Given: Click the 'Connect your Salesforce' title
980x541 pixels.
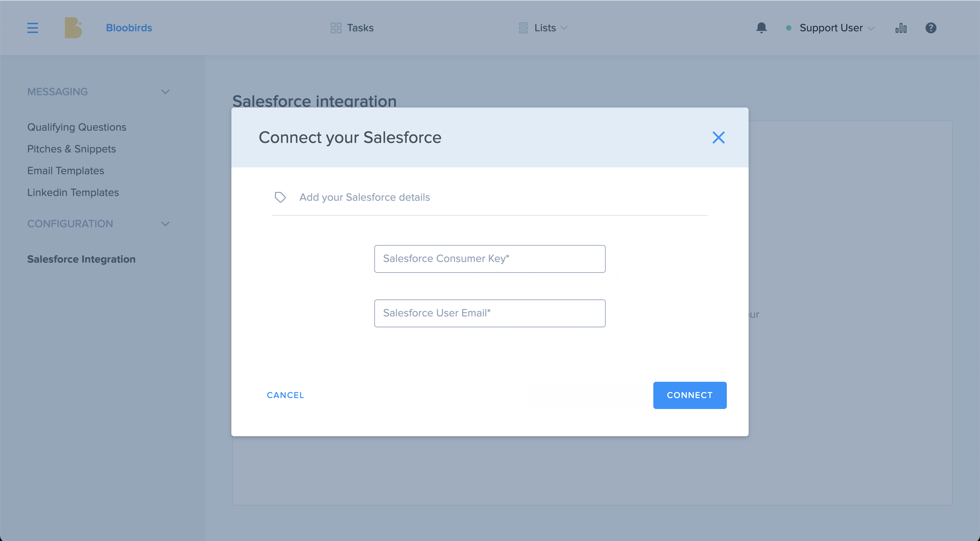Looking at the screenshot, I should click(350, 137).
